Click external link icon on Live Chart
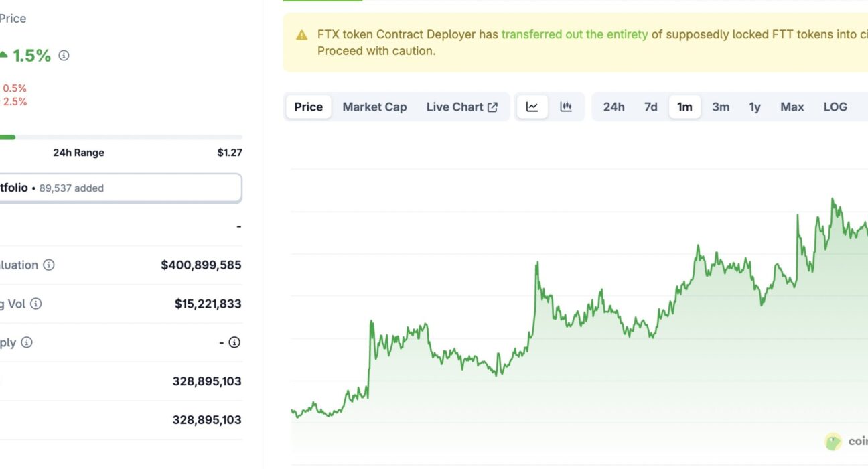This screenshot has width=868, height=469. (493, 107)
